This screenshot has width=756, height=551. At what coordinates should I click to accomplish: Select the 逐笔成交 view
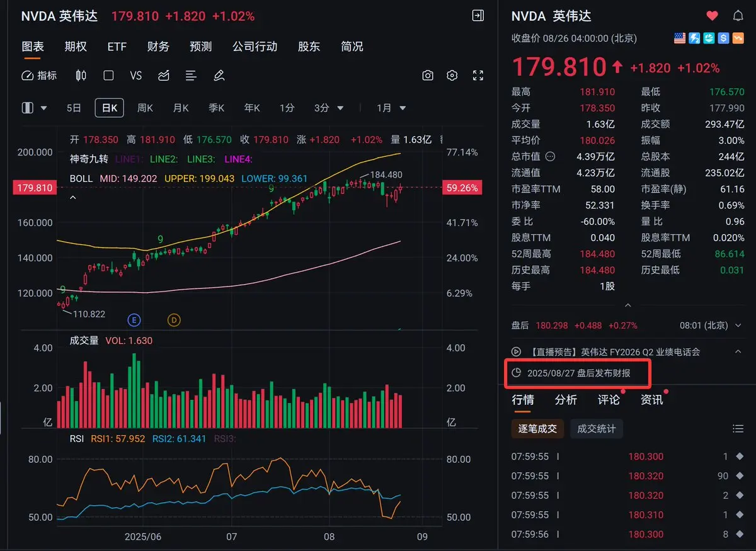(x=537, y=429)
